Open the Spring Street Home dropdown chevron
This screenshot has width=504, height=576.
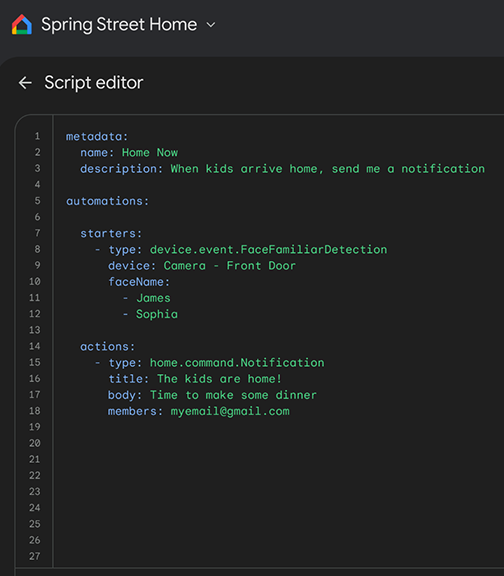click(211, 25)
